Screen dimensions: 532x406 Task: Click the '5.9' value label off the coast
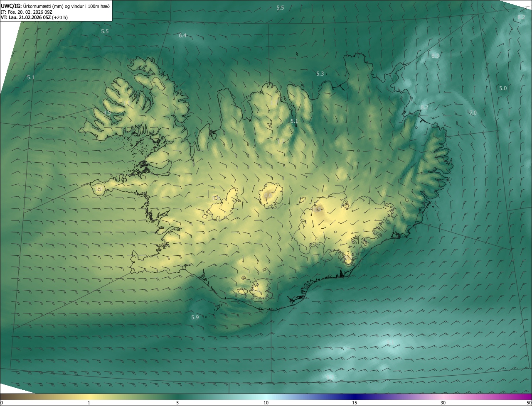point(195,318)
